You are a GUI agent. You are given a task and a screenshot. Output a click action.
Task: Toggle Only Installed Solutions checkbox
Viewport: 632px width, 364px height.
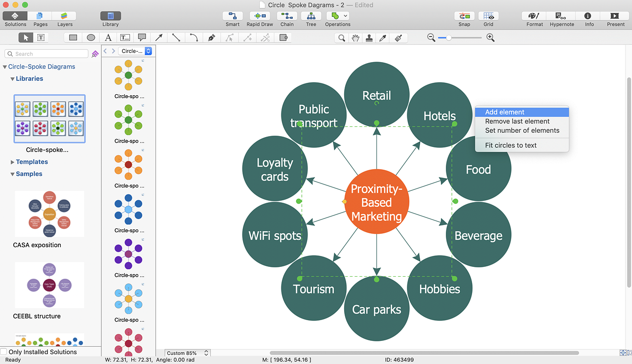coord(4,352)
